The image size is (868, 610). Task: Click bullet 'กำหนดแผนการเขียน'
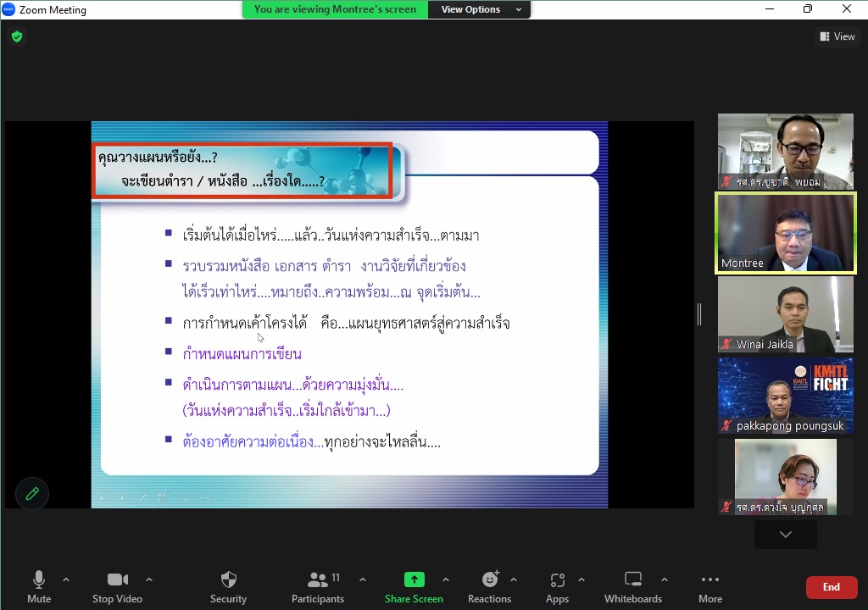[x=242, y=353]
